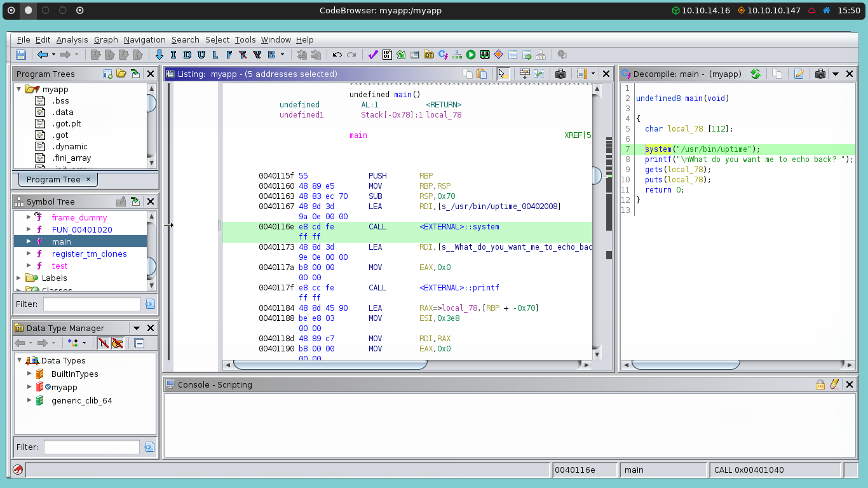Viewport: 868px width, 488px height.
Task: Collapse all nodes in Data Type Manager
Action: (x=140, y=343)
